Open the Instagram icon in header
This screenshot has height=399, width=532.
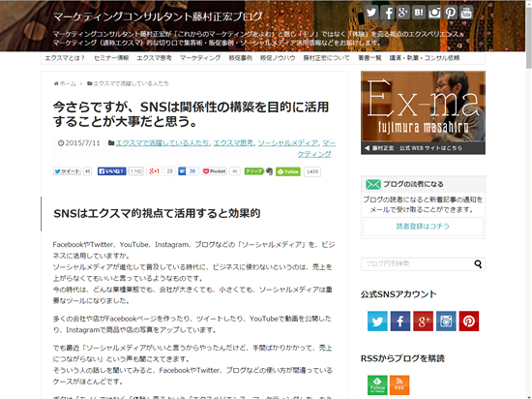pos(434,13)
